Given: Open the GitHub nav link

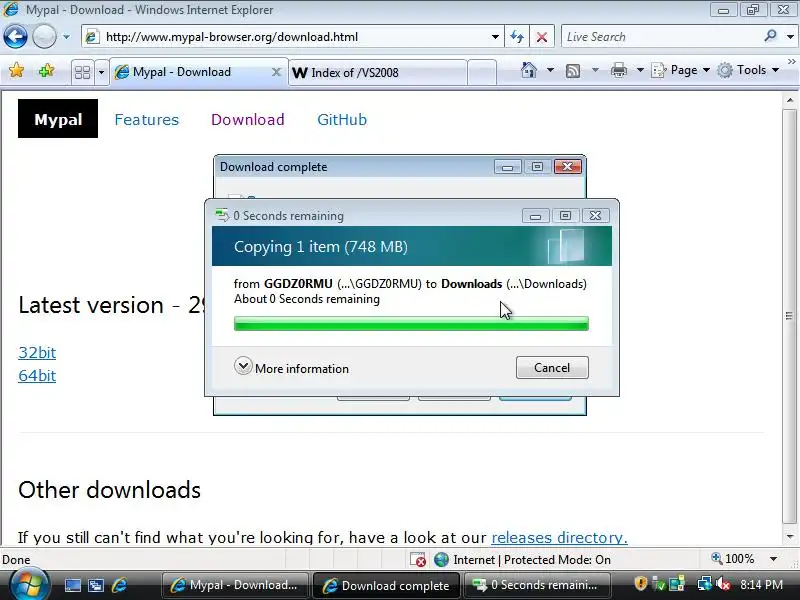Looking at the screenshot, I should [x=342, y=119].
